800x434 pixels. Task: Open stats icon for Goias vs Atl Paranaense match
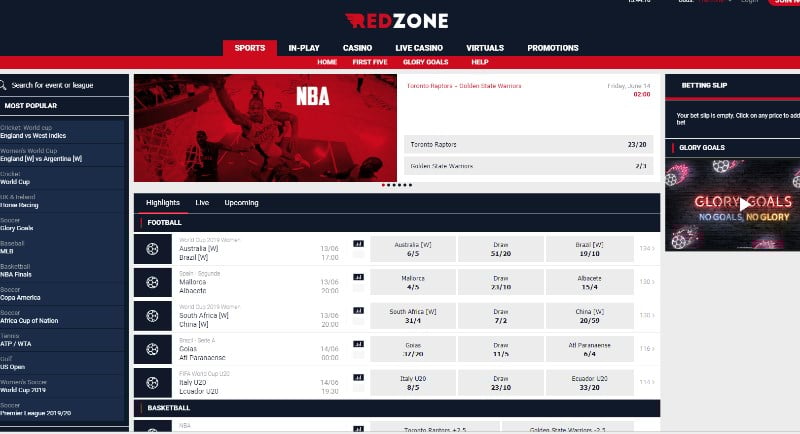(x=359, y=344)
